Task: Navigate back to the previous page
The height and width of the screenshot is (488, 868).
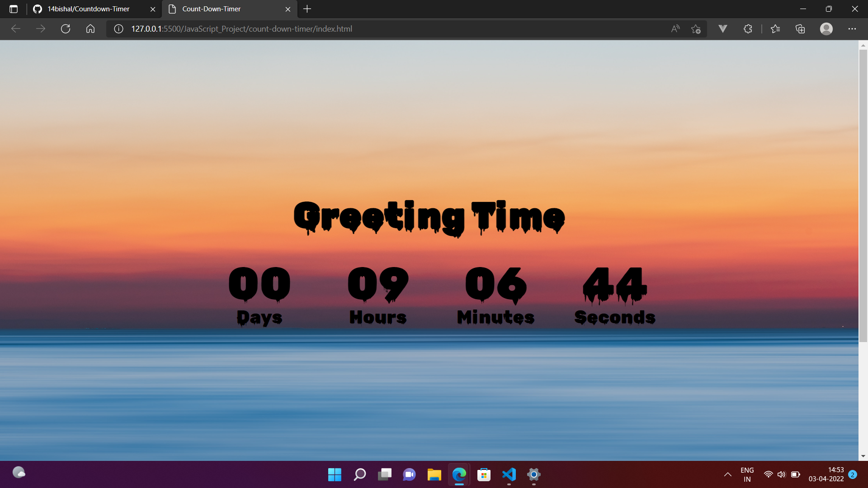Action: tap(15, 28)
